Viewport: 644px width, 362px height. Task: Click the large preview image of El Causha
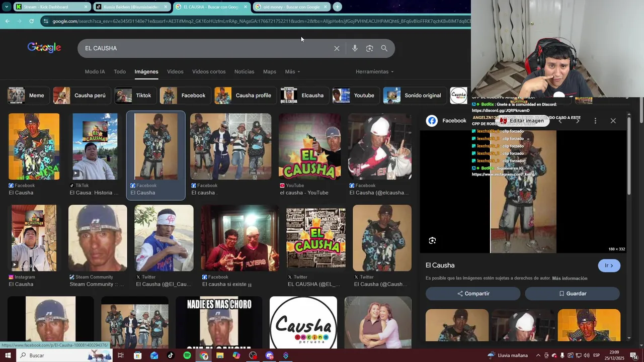[523, 192]
